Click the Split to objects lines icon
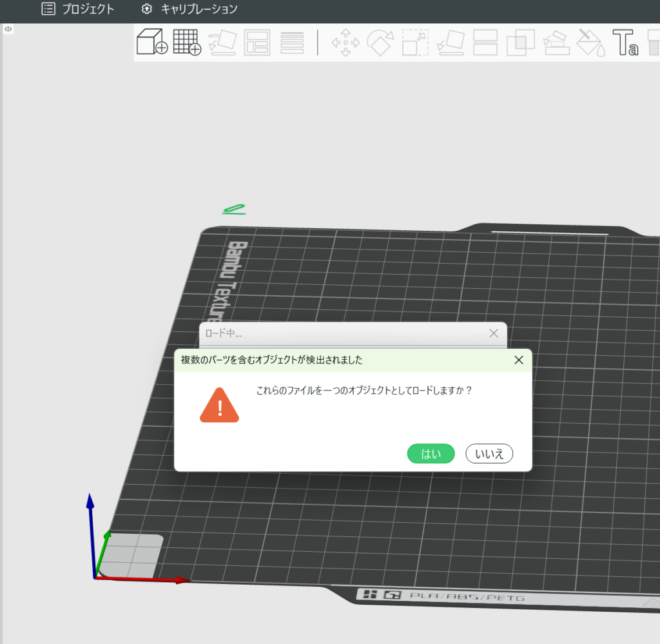This screenshot has width=660, height=644. click(292, 42)
